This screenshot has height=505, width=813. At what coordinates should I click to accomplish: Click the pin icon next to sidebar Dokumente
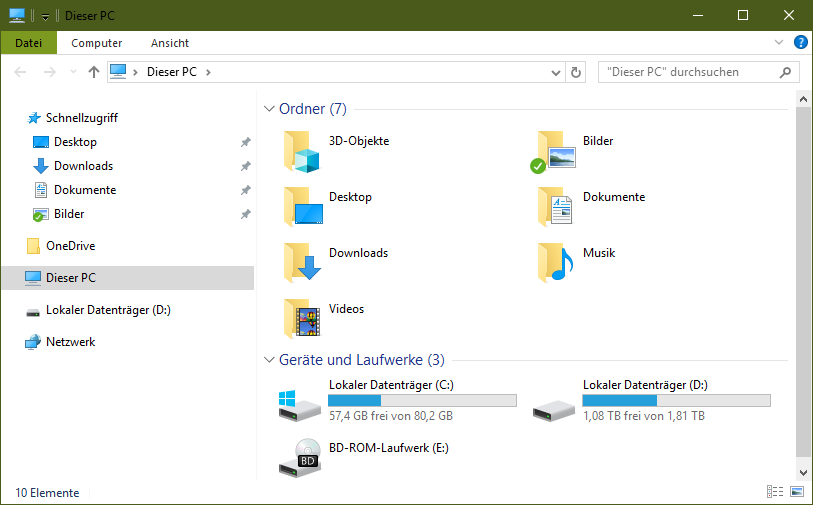coord(246,190)
